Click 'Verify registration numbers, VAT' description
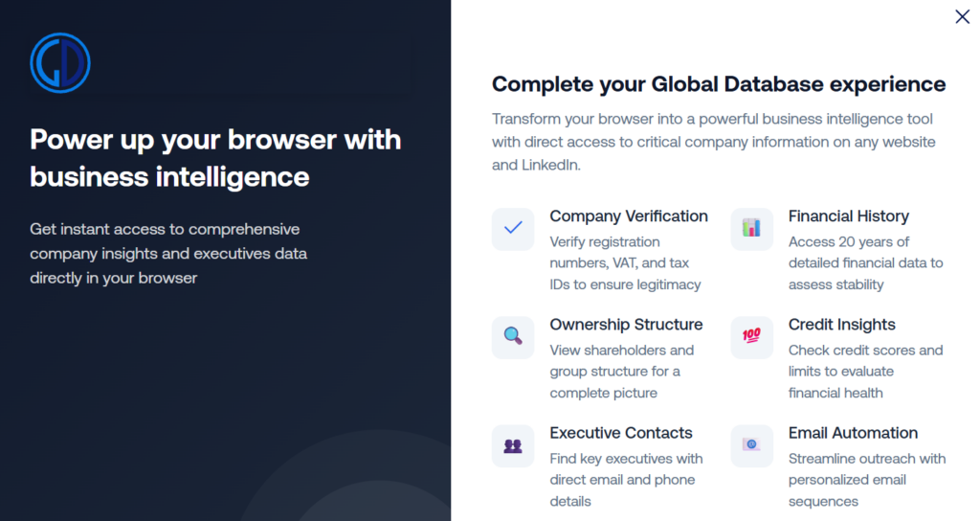The width and height of the screenshot is (980, 521). (626, 263)
